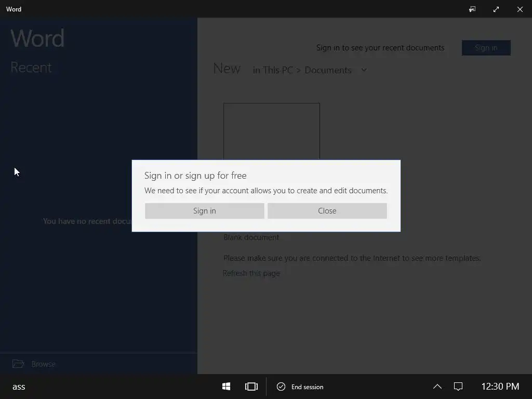Click 'Sign in to see your recent documents' text
Image resolution: width=532 pixels, height=399 pixels.
[380, 48]
